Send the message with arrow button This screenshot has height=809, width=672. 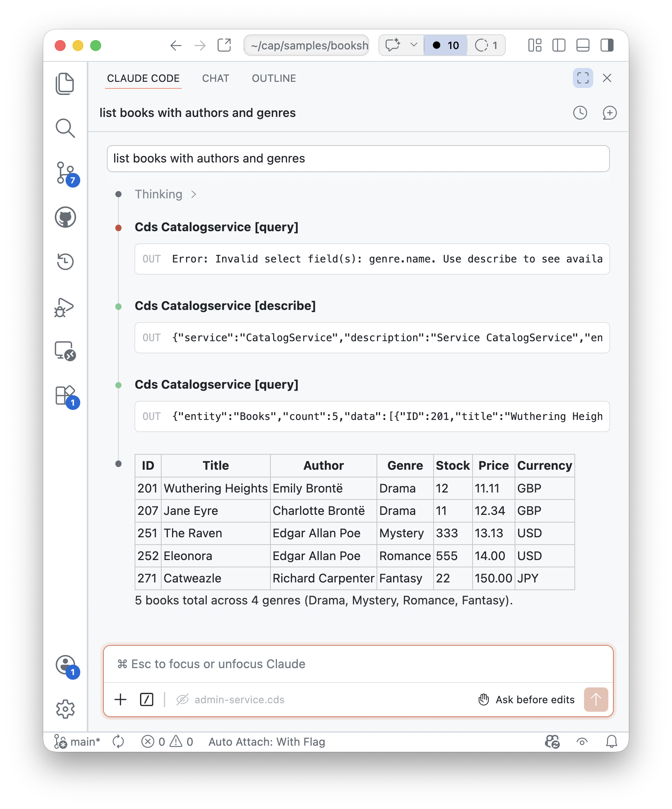(x=596, y=699)
